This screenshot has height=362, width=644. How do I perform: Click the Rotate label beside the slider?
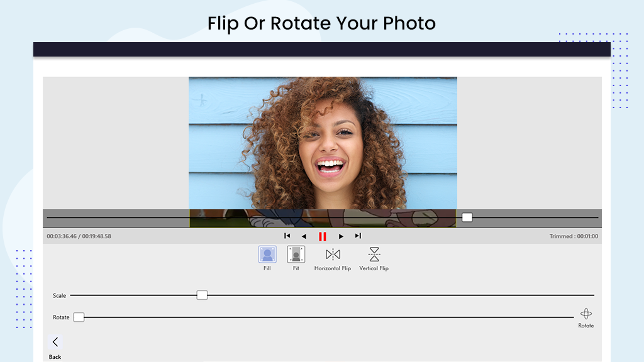(x=61, y=317)
